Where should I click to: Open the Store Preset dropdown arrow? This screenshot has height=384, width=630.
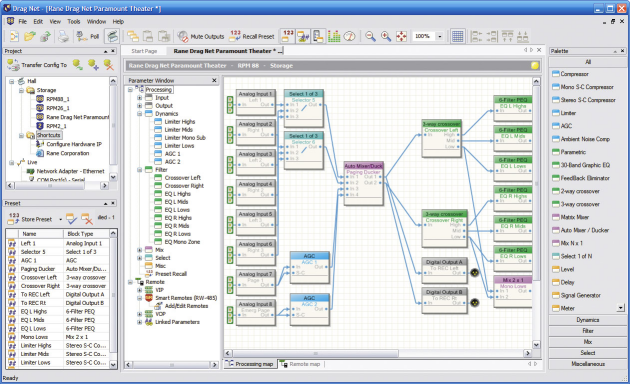(60, 220)
